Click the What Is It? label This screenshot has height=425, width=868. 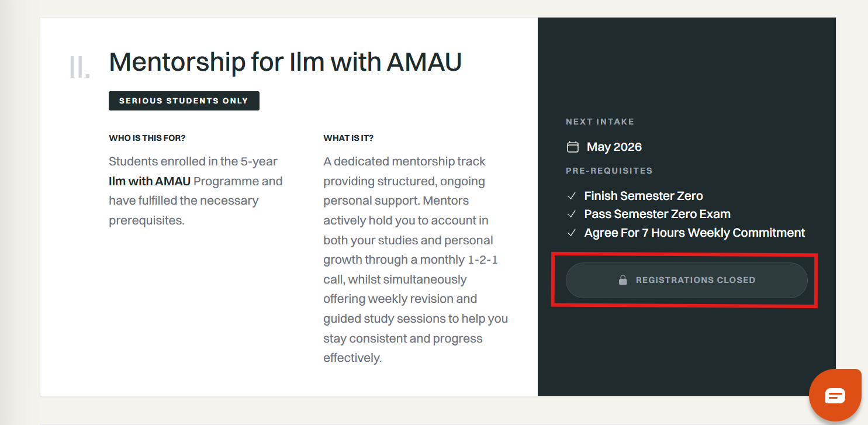click(x=348, y=138)
